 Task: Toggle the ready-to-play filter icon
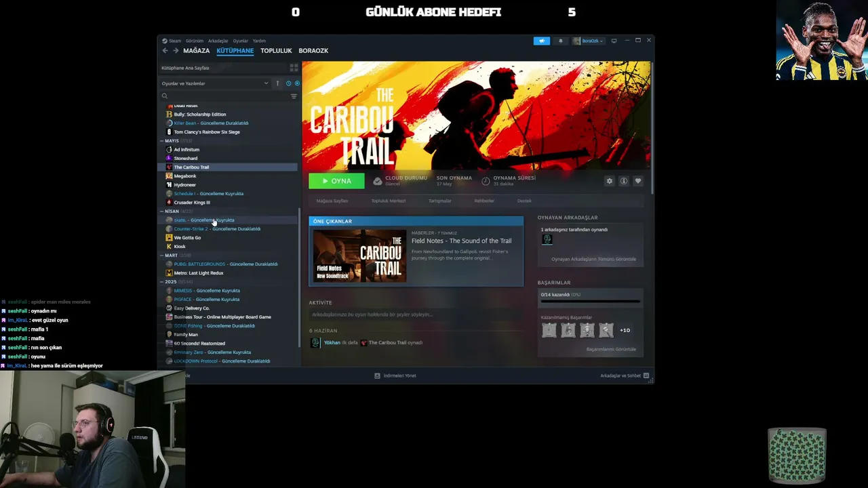pos(296,83)
